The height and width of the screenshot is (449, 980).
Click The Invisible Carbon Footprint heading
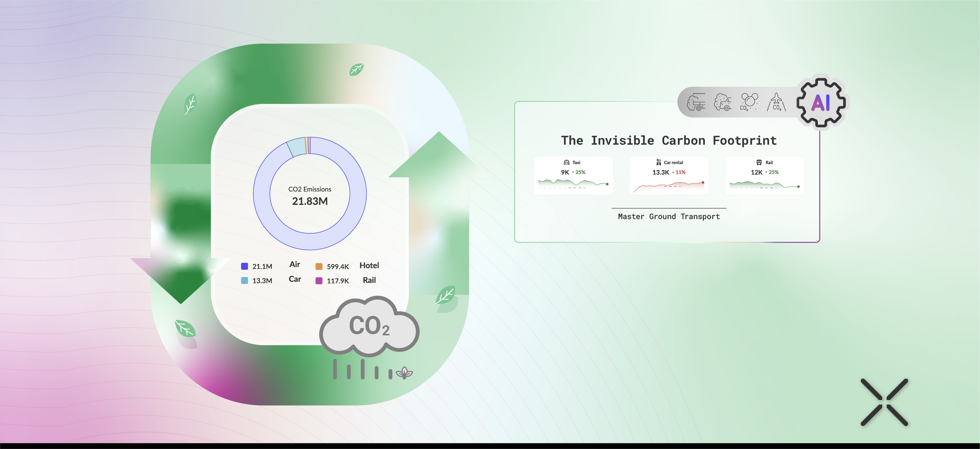pos(668,141)
